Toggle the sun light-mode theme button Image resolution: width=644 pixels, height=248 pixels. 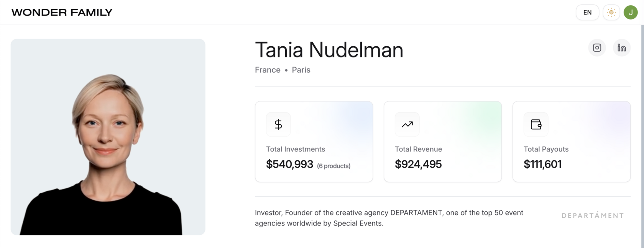[611, 12]
